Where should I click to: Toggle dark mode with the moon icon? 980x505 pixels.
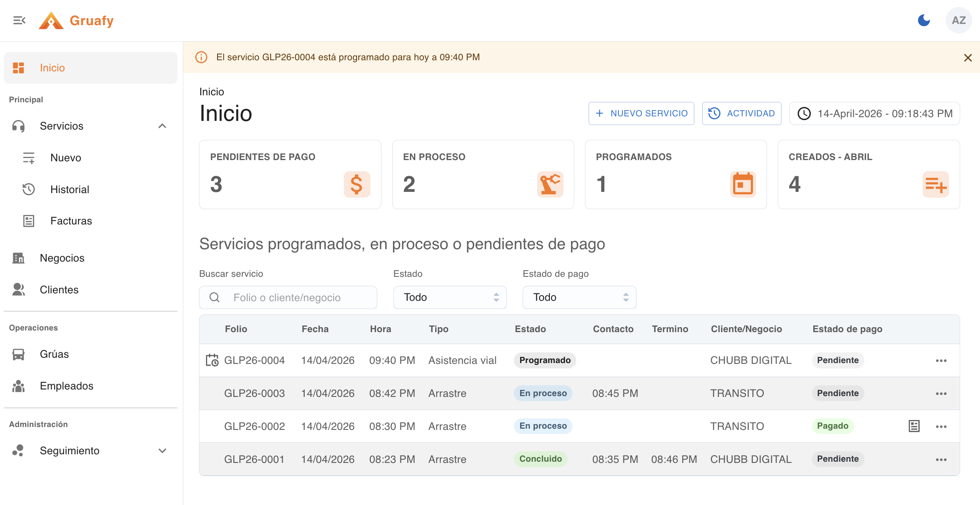click(923, 20)
